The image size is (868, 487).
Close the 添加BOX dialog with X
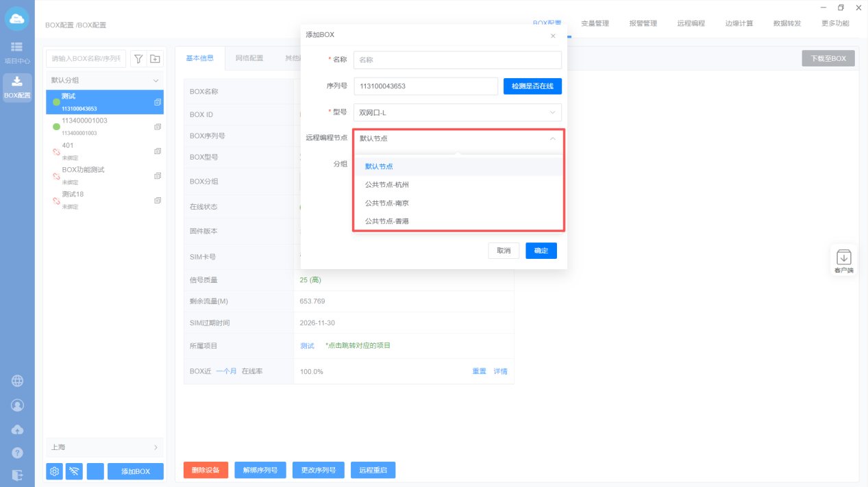click(553, 36)
